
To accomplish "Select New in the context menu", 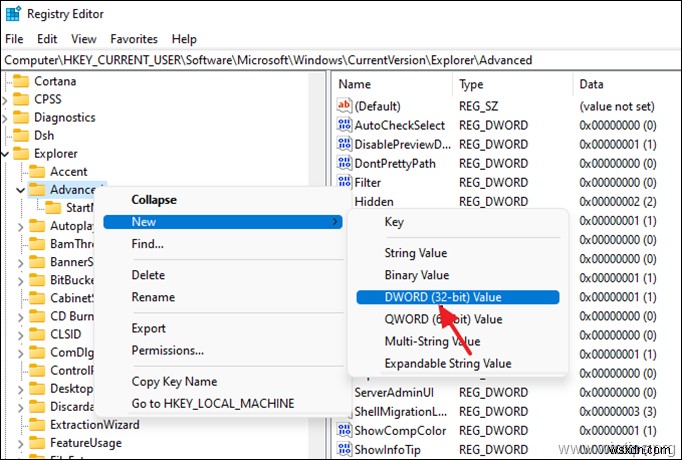I will tap(223, 222).
